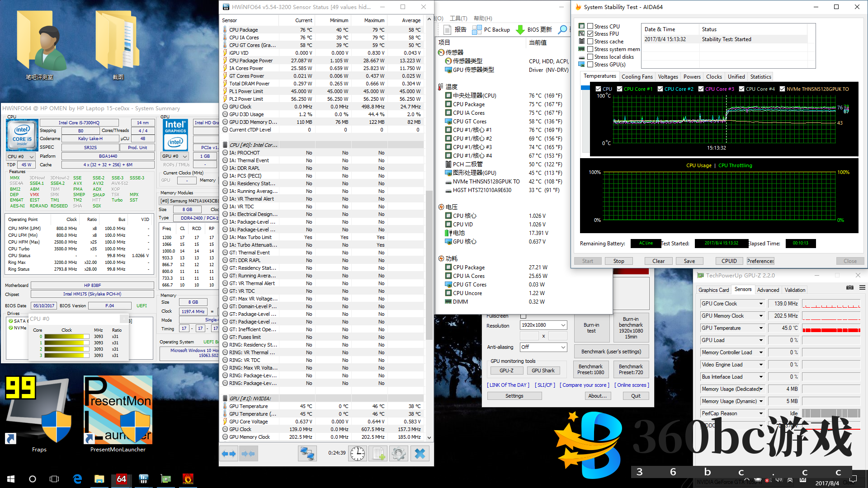Enable Stress GPU(s) checkbox
Viewport: 868px width, 488px height.
(590, 65)
